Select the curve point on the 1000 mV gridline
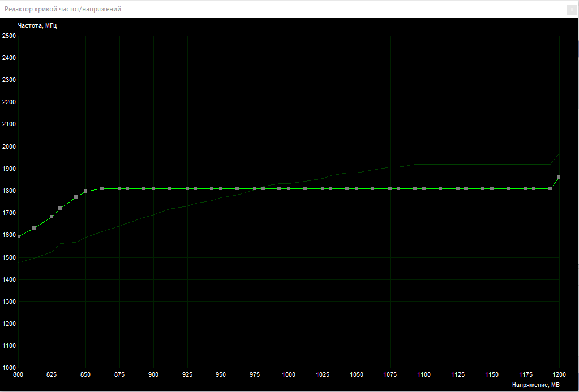Screen dimensions: 579x392 coord(289,188)
